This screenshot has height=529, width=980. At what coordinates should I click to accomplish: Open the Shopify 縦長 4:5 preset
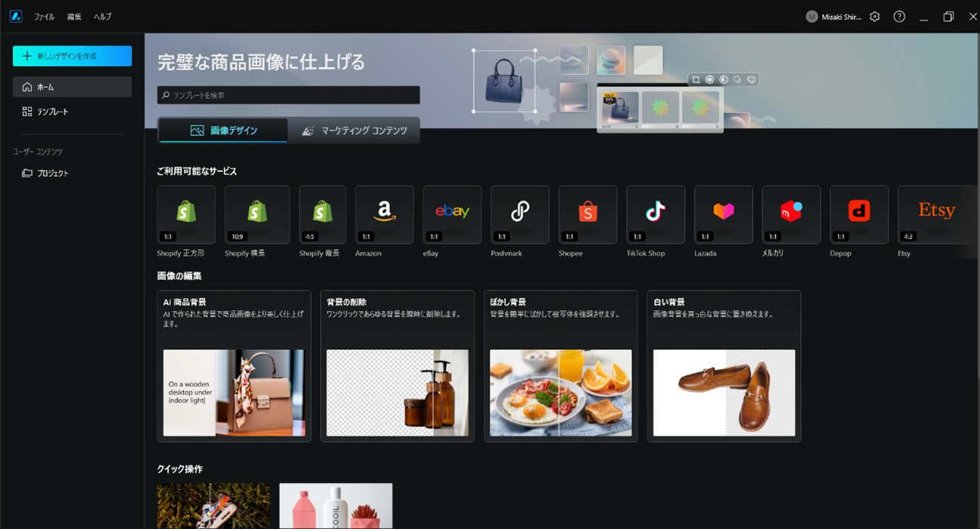tap(322, 214)
